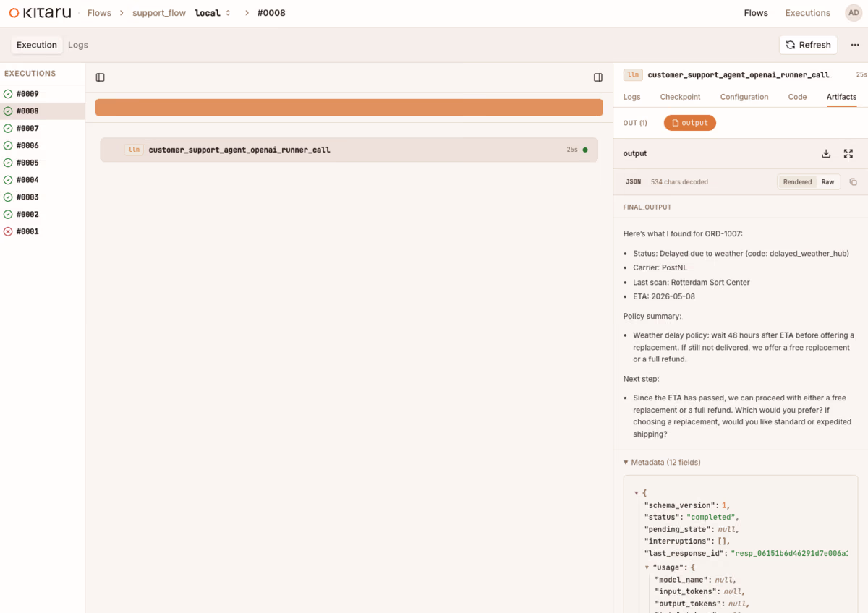Image resolution: width=868 pixels, height=613 pixels.
Task: Click the llm badge in step row
Action: pyautogui.click(x=134, y=150)
